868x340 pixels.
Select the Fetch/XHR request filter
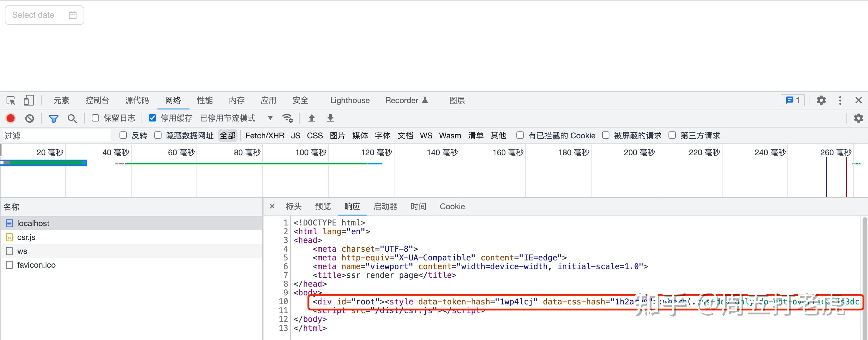(264, 135)
